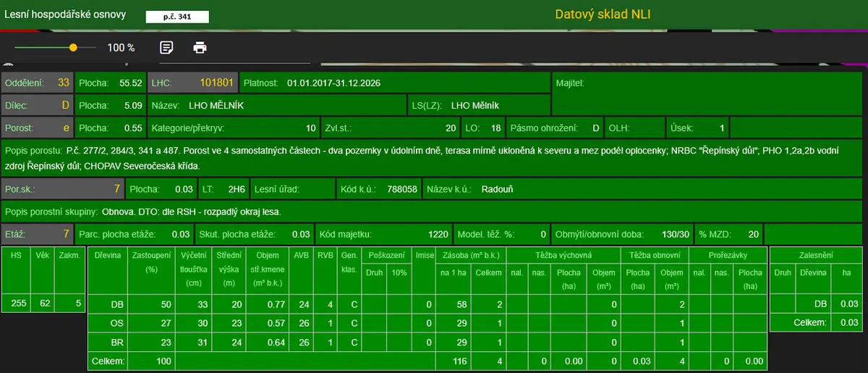
Task: Click the Název LHO MĚLNÍK field
Action: [277, 106]
